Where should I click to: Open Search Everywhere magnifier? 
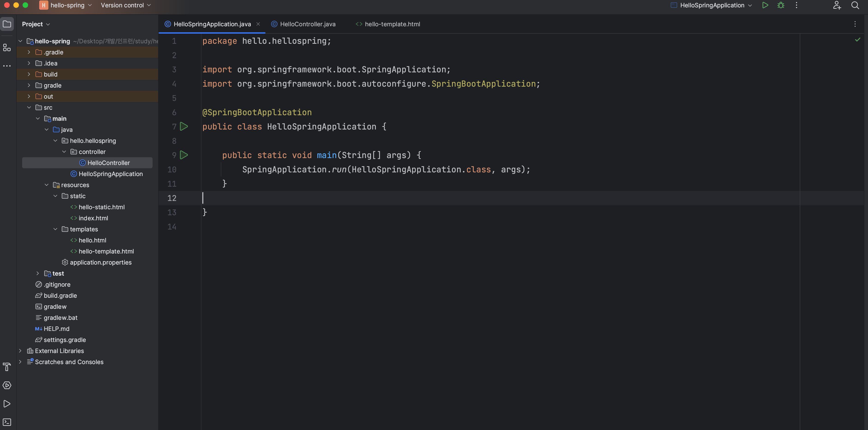coord(855,5)
